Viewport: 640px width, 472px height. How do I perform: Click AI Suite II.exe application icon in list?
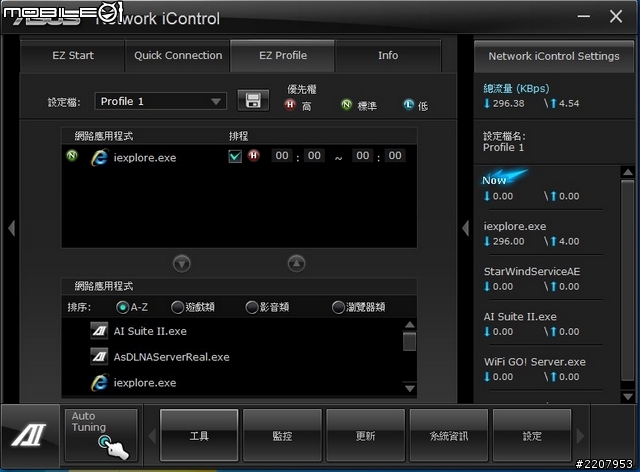[99, 331]
